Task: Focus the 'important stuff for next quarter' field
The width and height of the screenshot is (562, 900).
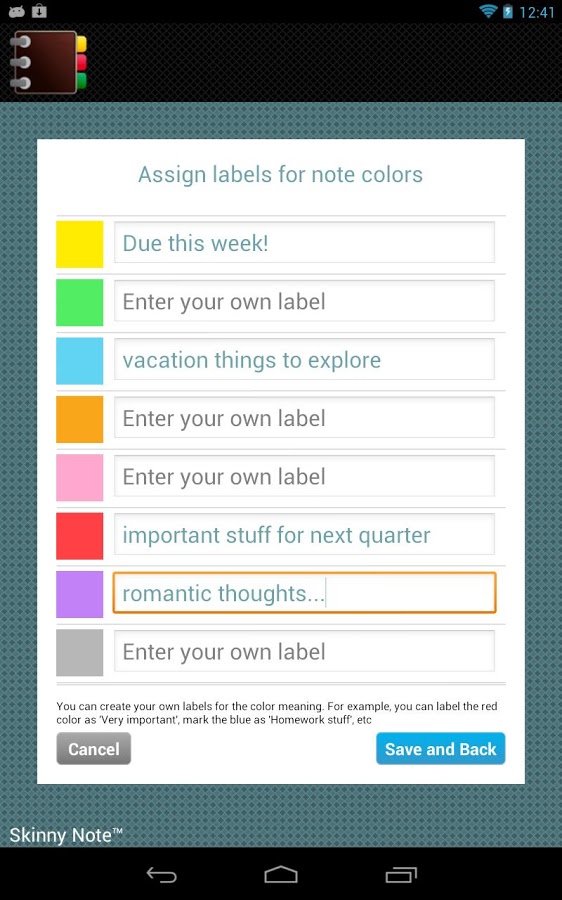Action: pyautogui.click(x=304, y=535)
